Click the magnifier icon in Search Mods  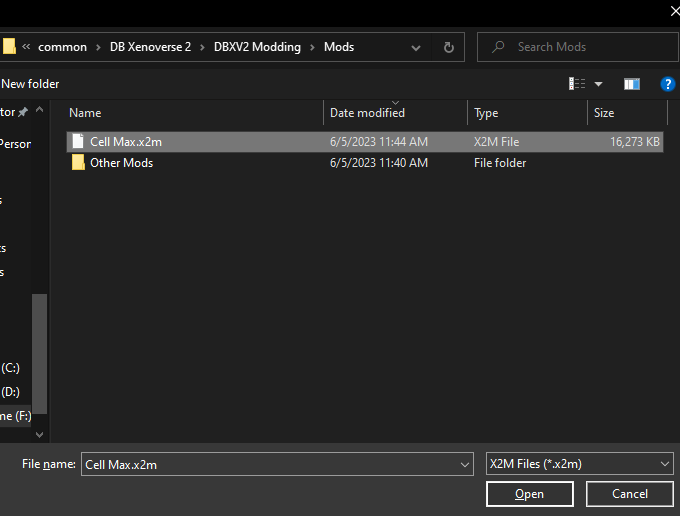(498, 46)
